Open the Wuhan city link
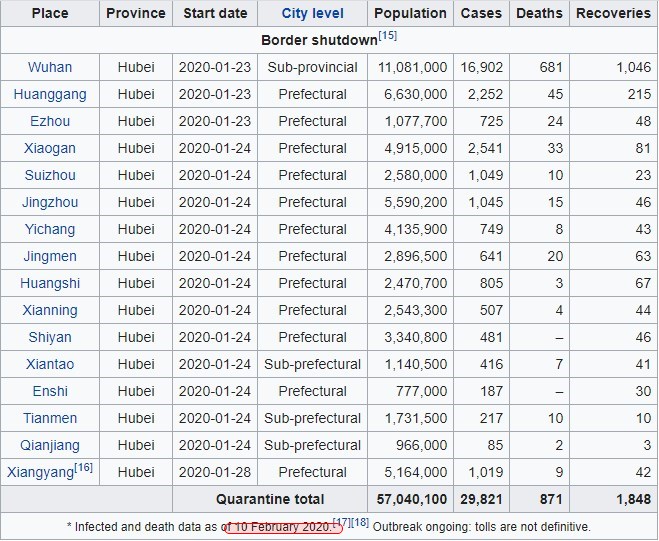The height and width of the screenshot is (541, 659). [50, 68]
